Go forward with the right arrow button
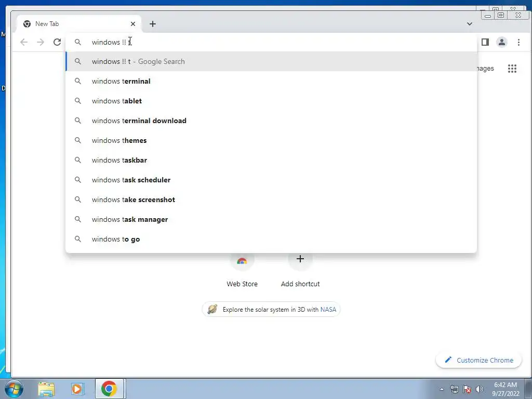 (41, 42)
